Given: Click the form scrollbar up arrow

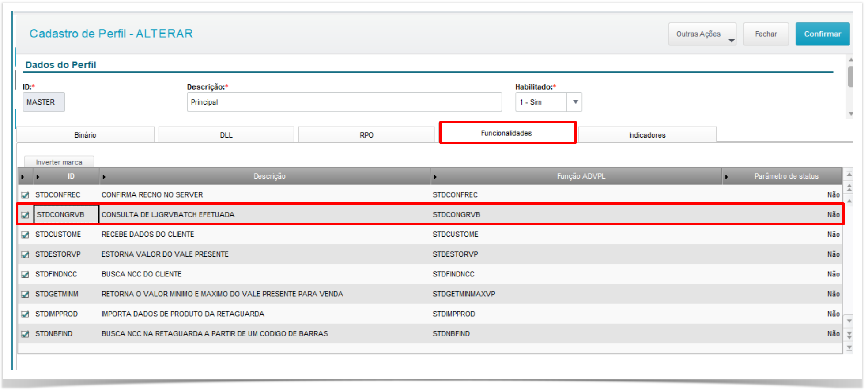Looking at the screenshot, I should tap(850, 60).
